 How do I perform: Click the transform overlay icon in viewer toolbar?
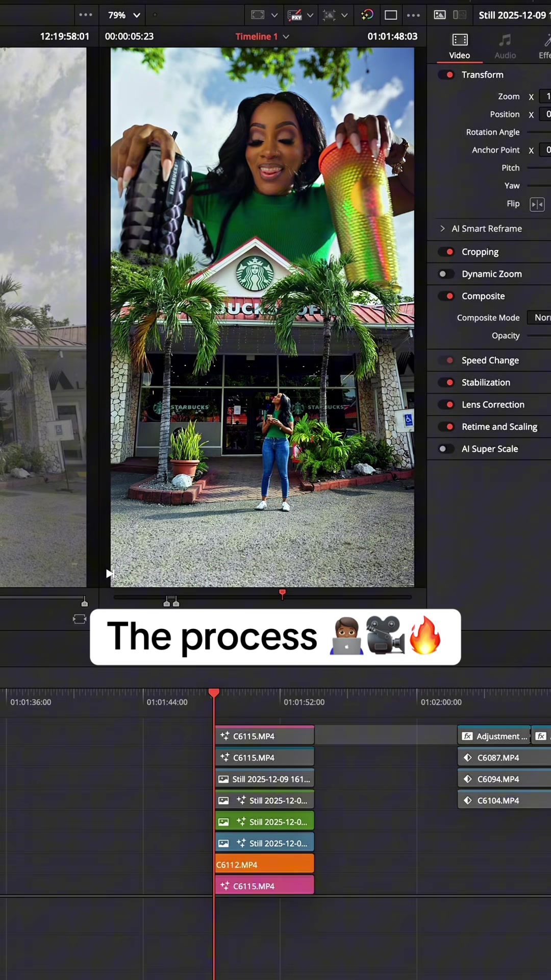click(x=330, y=15)
